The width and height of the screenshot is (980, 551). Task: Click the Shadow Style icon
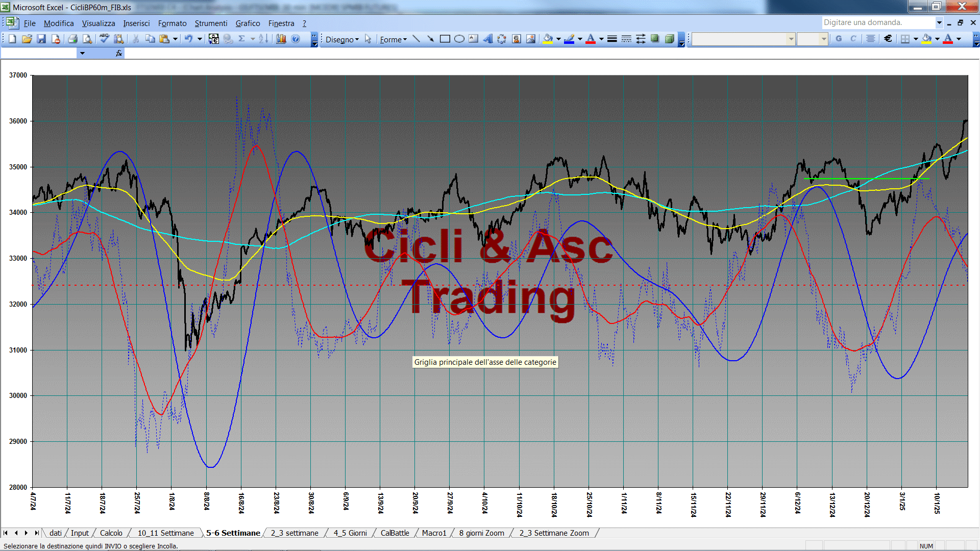click(655, 39)
